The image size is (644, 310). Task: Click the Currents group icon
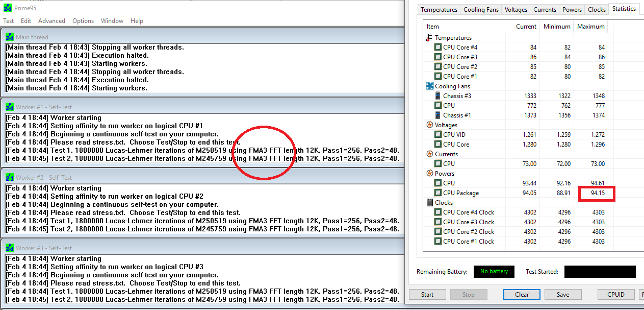429,154
